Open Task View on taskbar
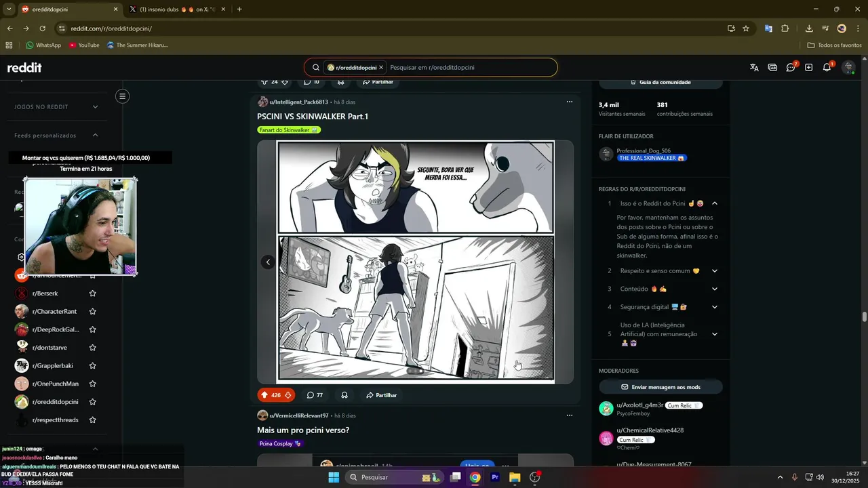Viewport: 868px width, 488px height. (x=456, y=477)
